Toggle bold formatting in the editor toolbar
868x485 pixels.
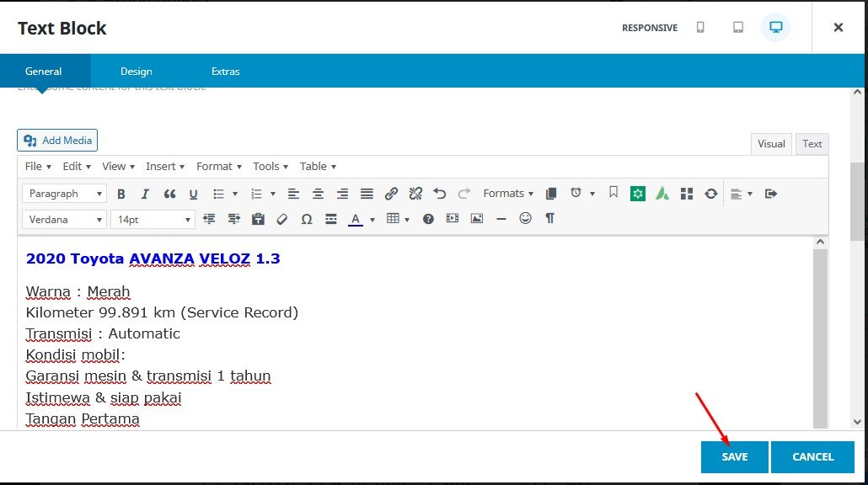click(121, 194)
